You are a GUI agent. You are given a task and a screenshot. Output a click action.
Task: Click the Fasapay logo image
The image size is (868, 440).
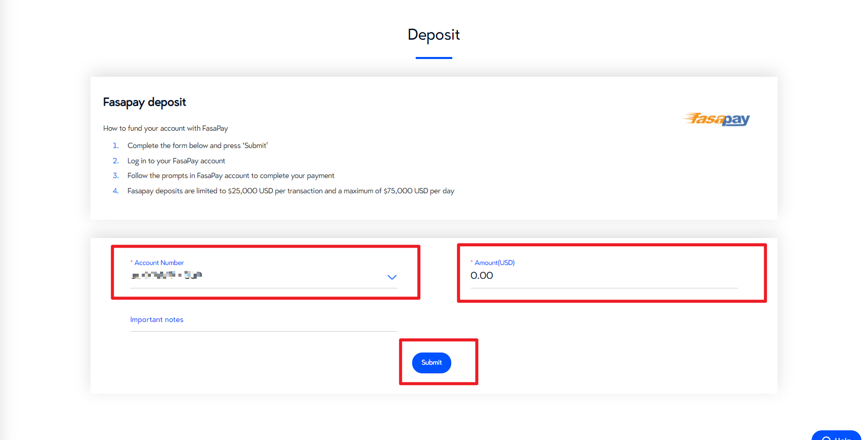pos(717,119)
